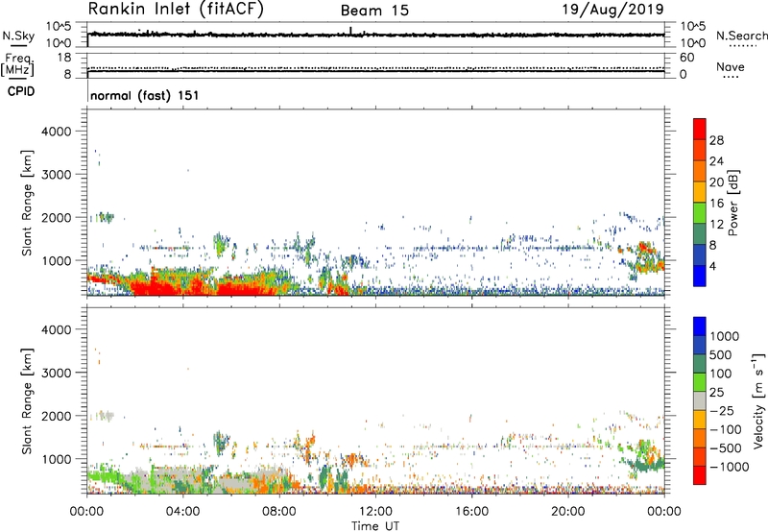Click the date '19/Aug/2019'
Image resolution: width=768 pixels, height=532 pixels.
pyautogui.click(x=612, y=10)
